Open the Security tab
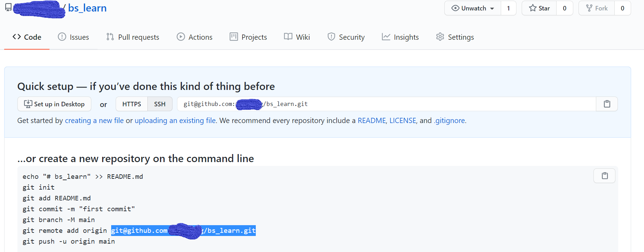Screen dimensions: 644x252 click(346, 37)
